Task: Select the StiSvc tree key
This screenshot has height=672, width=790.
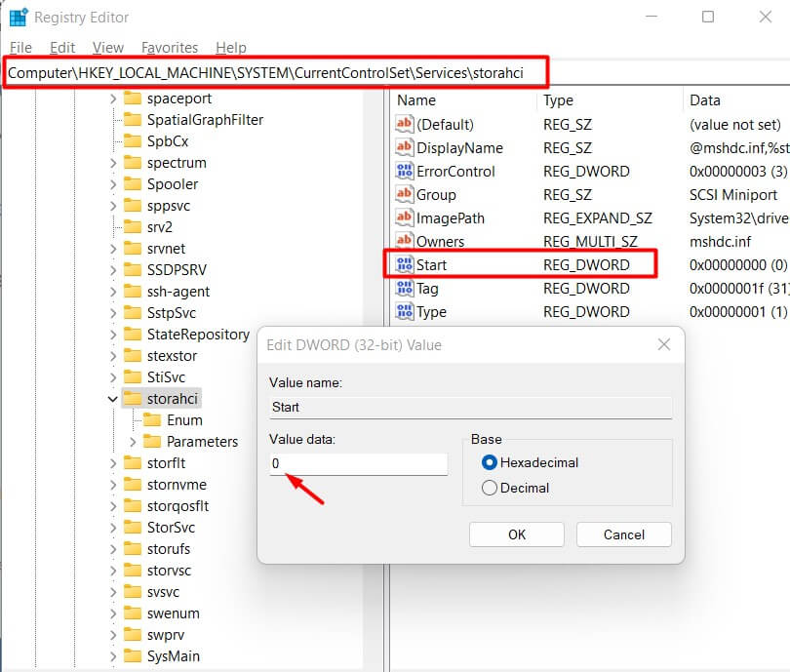Action: pyautogui.click(x=166, y=377)
